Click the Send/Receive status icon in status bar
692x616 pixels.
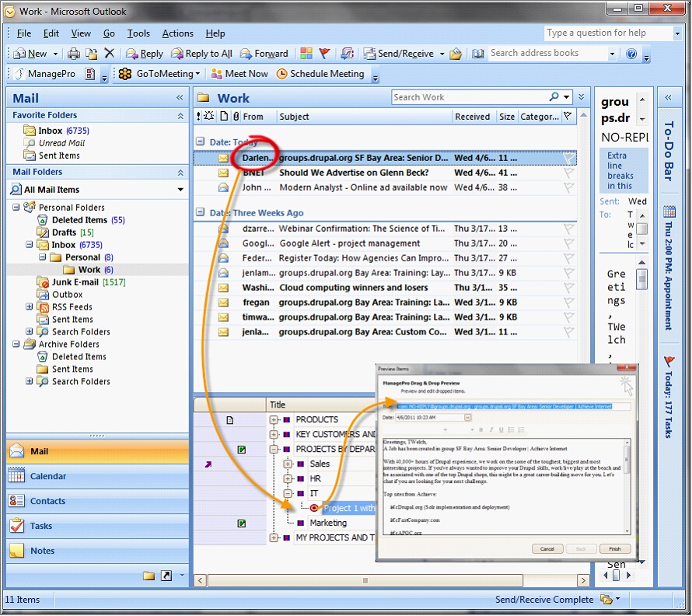606,599
